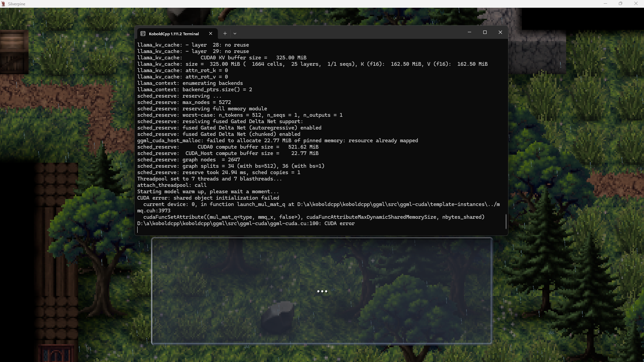Expand the terminal profile dropdown chevron

click(235, 34)
